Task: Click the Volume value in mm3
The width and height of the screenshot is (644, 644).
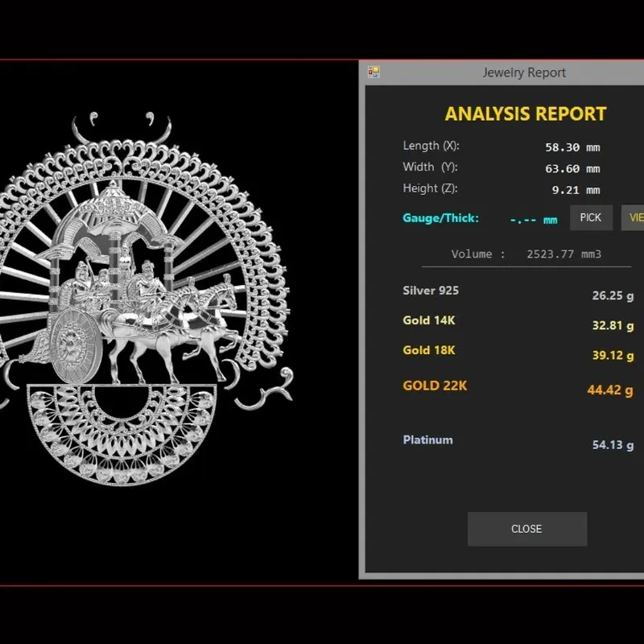Action: [563, 254]
